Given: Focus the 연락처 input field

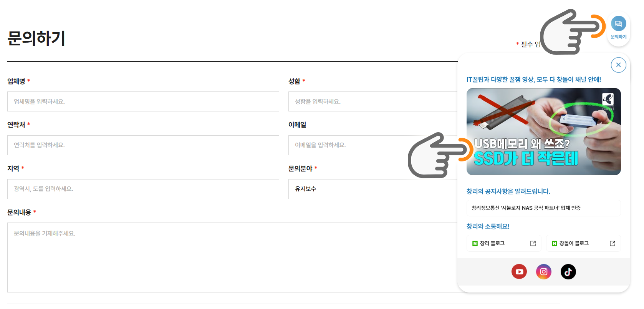Looking at the screenshot, I should pyautogui.click(x=143, y=145).
